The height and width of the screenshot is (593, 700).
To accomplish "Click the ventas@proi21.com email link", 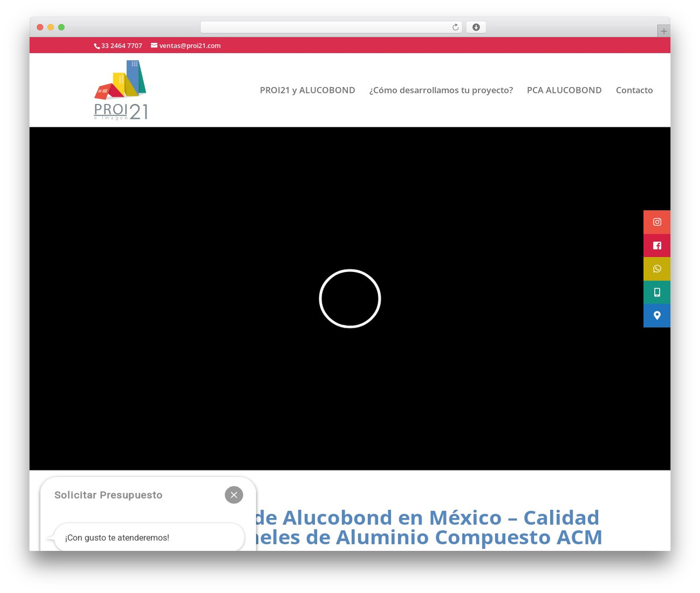I will [186, 46].
